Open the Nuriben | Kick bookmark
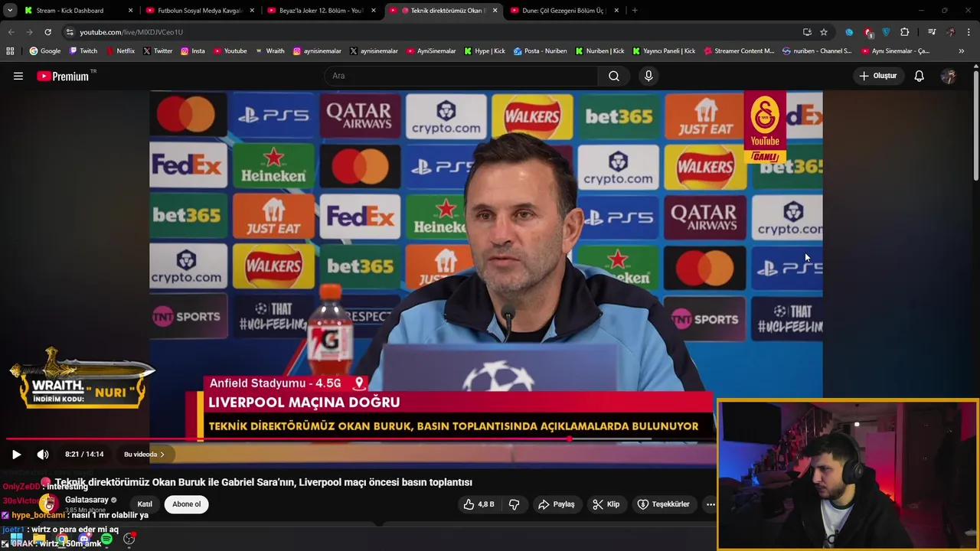The height and width of the screenshot is (551, 980). [599, 51]
